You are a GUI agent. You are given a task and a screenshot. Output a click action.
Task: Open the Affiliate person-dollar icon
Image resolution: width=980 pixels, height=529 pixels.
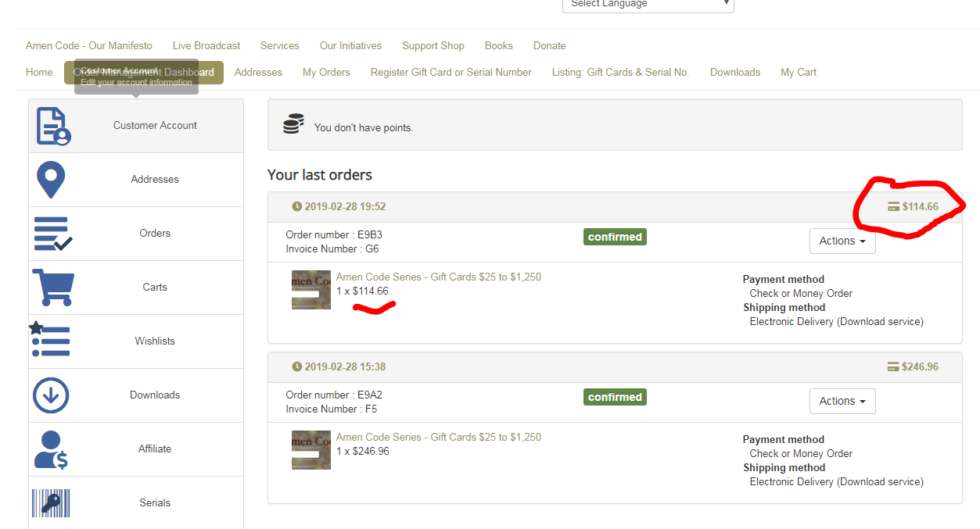[51, 449]
